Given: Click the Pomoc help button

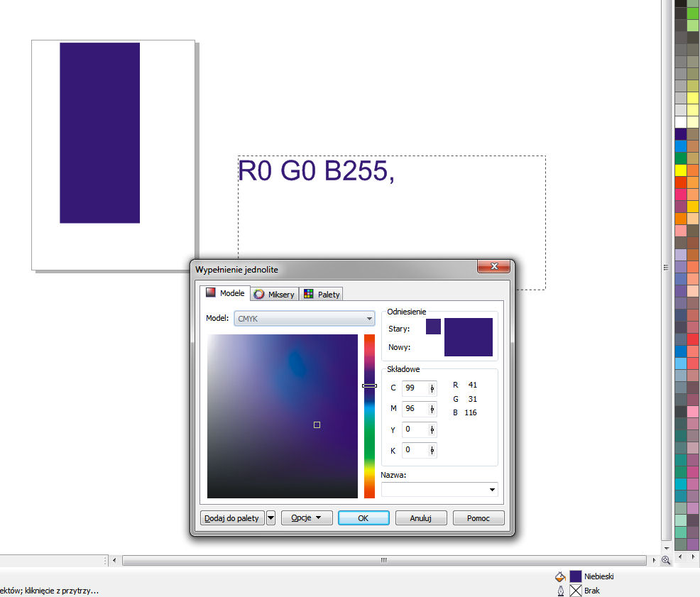Looking at the screenshot, I should pos(478,518).
